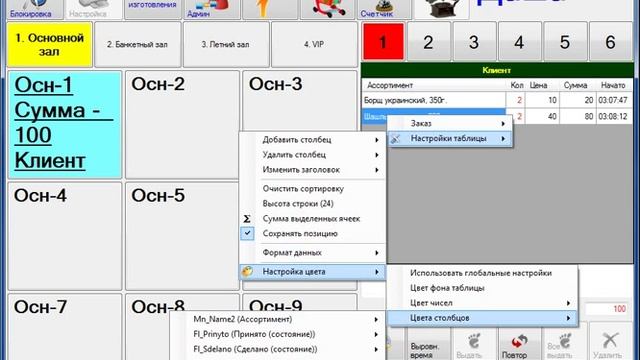Select guest button 5
The image size is (640, 360).
click(x=564, y=42)
